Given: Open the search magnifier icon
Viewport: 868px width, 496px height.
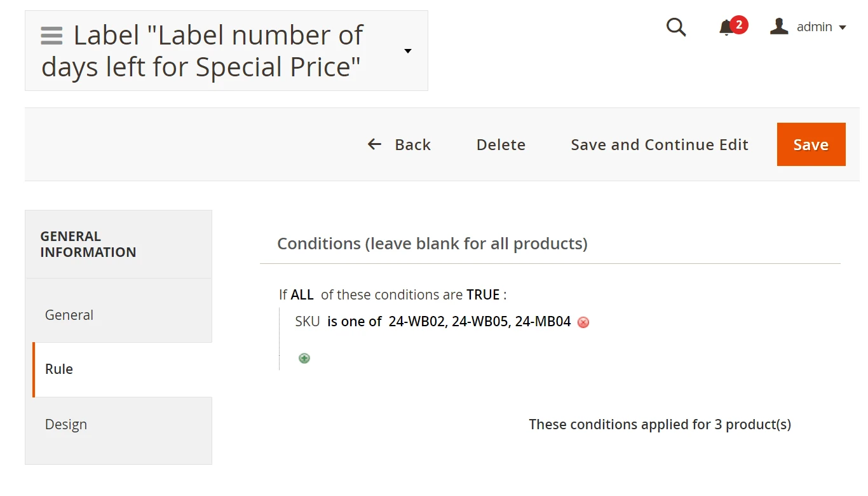Looking at the screenshot, I should (675, 27).
